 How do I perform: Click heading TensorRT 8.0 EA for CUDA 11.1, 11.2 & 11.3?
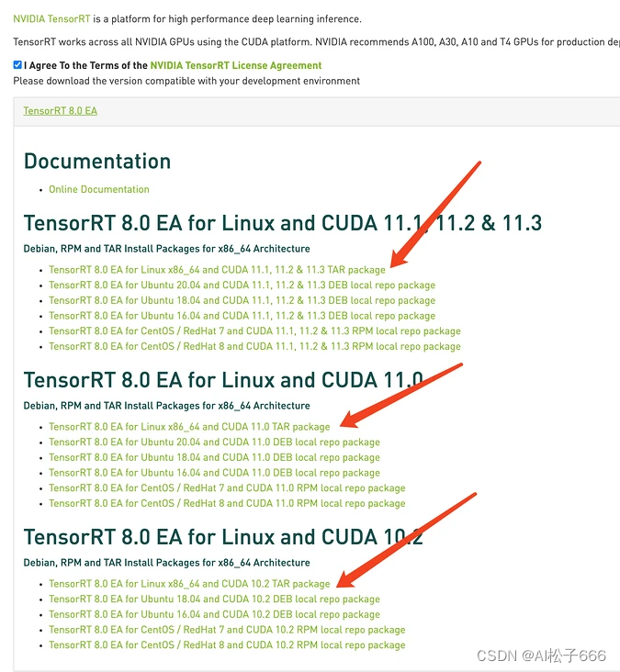(283, 223)
